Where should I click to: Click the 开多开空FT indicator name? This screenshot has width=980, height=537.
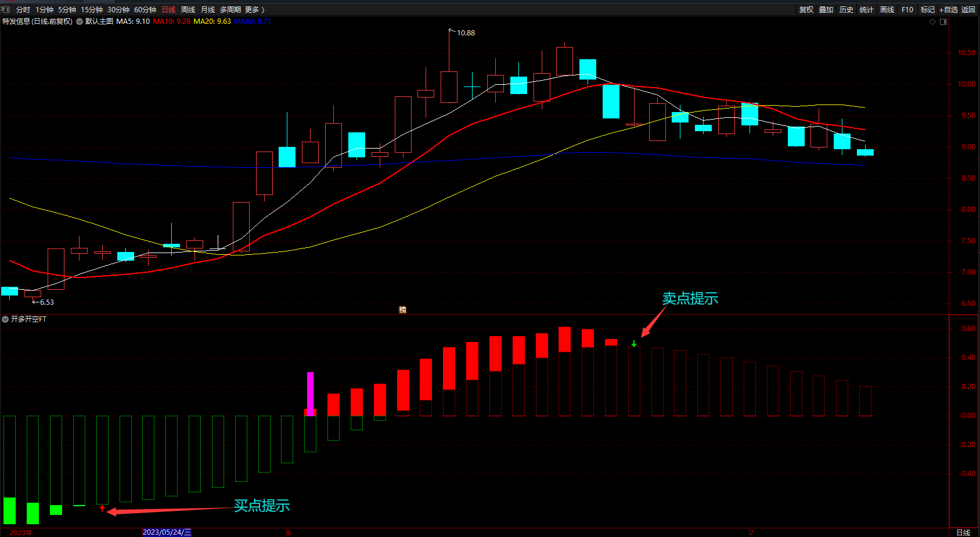tap(28, 319)
